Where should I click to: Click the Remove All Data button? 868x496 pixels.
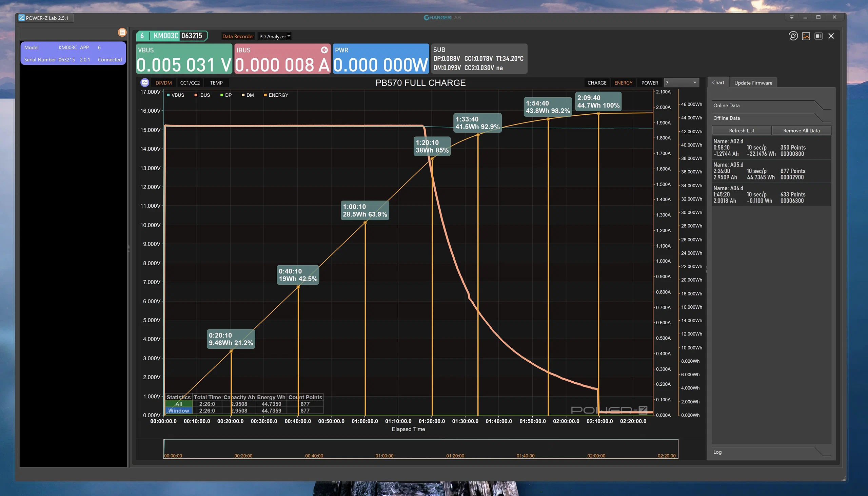click(x=801, y=131)
